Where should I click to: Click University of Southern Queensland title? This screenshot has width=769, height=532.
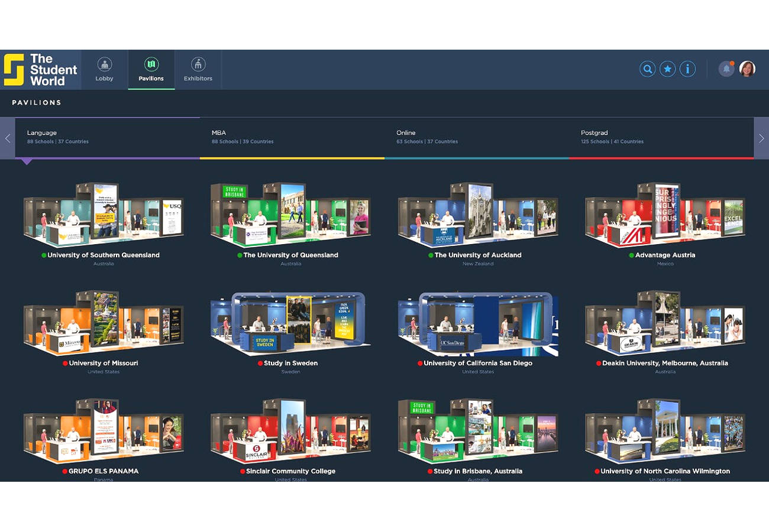tap(104, 255)
